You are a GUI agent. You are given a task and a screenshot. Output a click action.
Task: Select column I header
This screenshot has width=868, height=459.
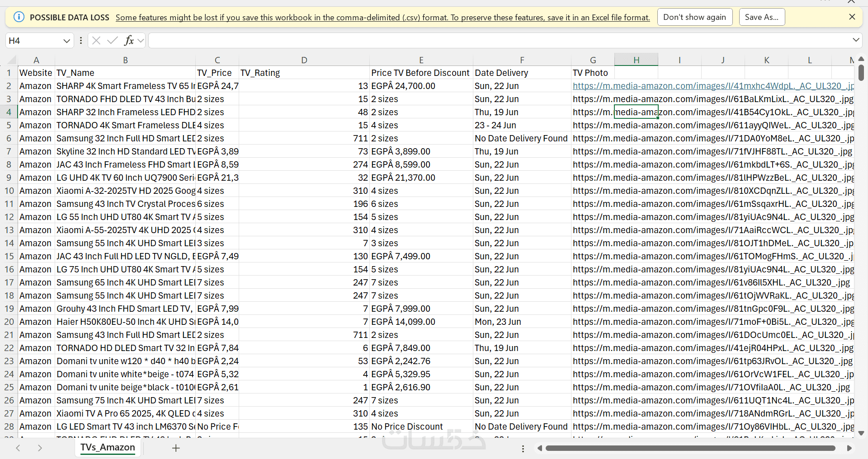click(679, 60)
